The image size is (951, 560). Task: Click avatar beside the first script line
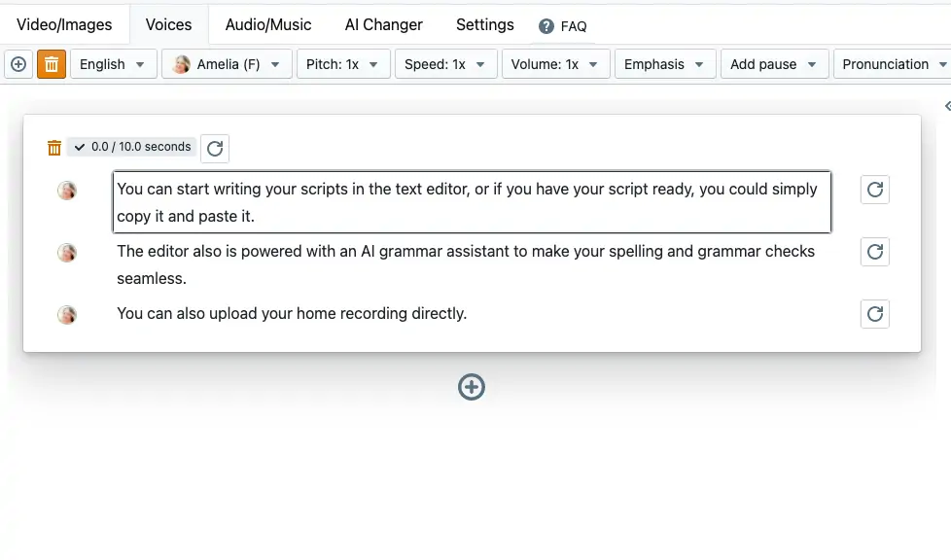pos(67,191)
